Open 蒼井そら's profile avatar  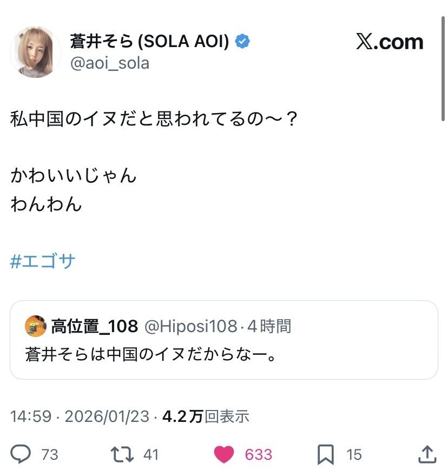pos(36,52)
